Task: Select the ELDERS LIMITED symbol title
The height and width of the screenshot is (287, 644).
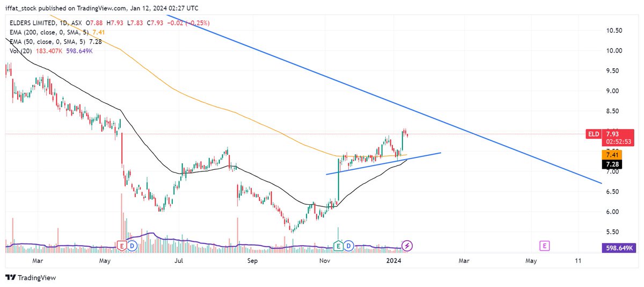Action: pos(32,23)
